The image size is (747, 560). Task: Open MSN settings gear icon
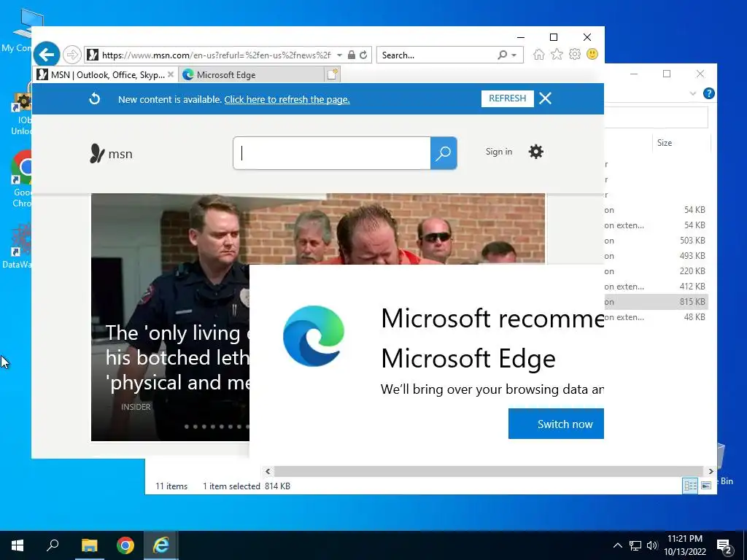[536, 152]
